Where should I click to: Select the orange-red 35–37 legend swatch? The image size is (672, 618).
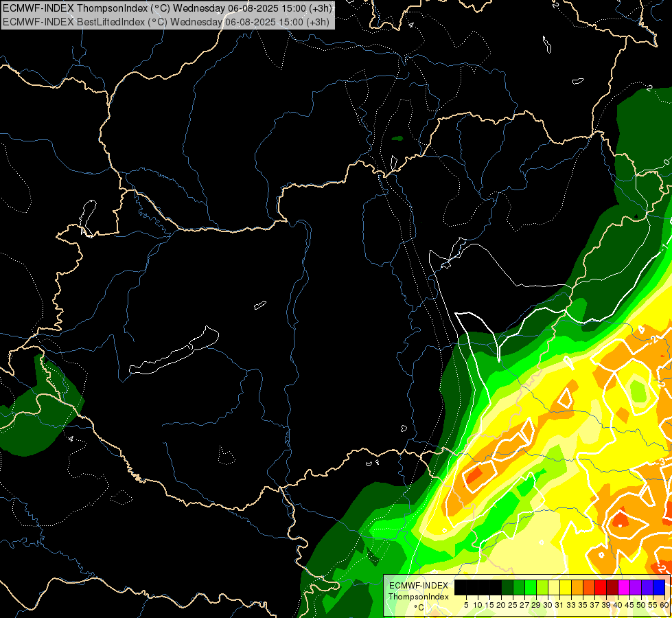(x=589, y=587)
